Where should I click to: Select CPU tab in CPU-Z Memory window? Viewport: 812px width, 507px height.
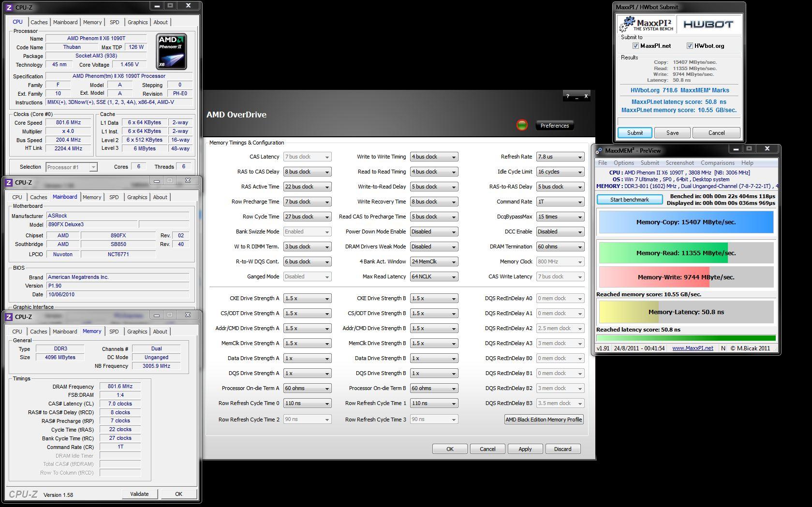point(17,332)
